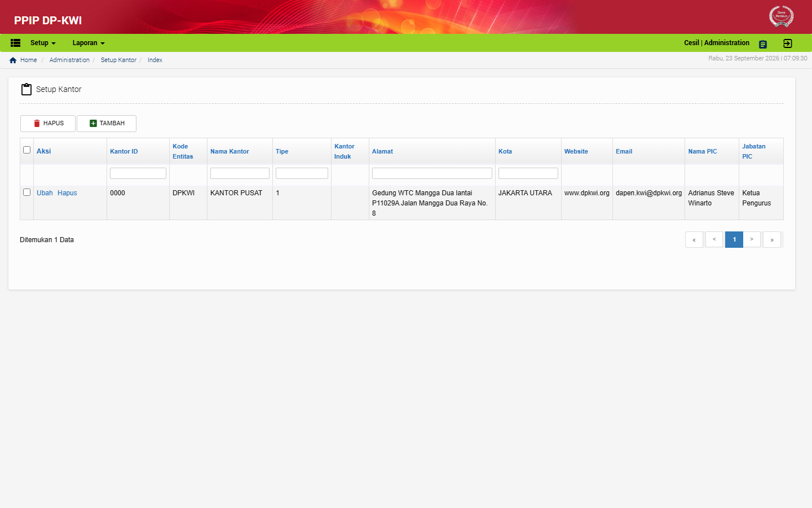
Task: Open Administration breadcrumb link
Action: point(69,60)
